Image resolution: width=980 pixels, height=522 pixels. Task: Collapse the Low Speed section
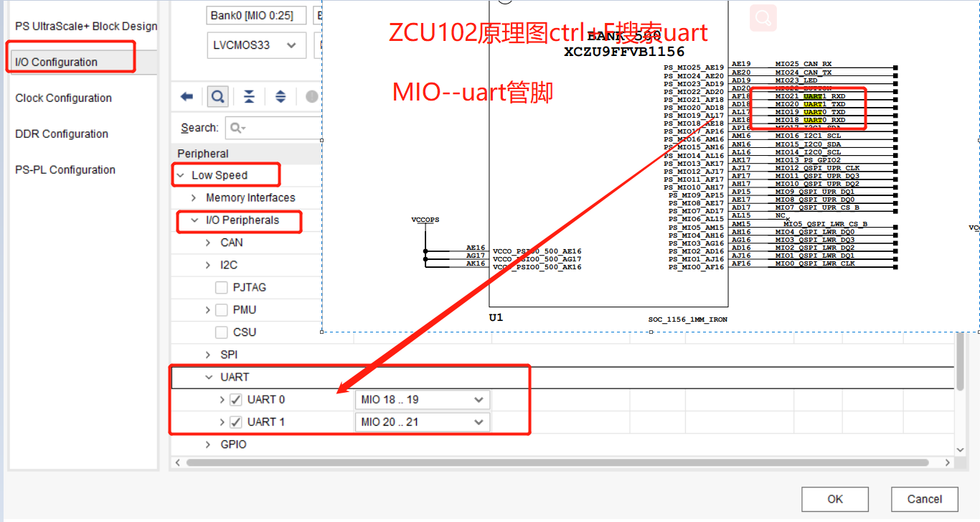click(x=181, y=175)
